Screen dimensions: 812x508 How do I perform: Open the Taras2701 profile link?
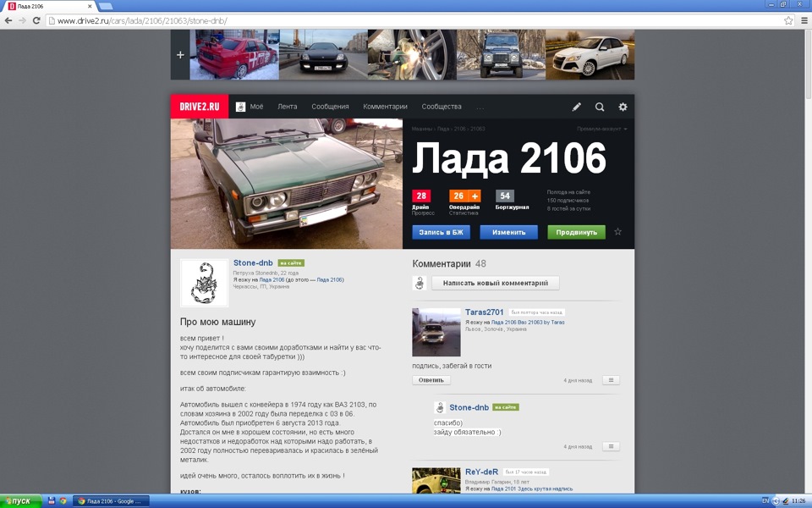pyautogui.click(x=484, y=312)
